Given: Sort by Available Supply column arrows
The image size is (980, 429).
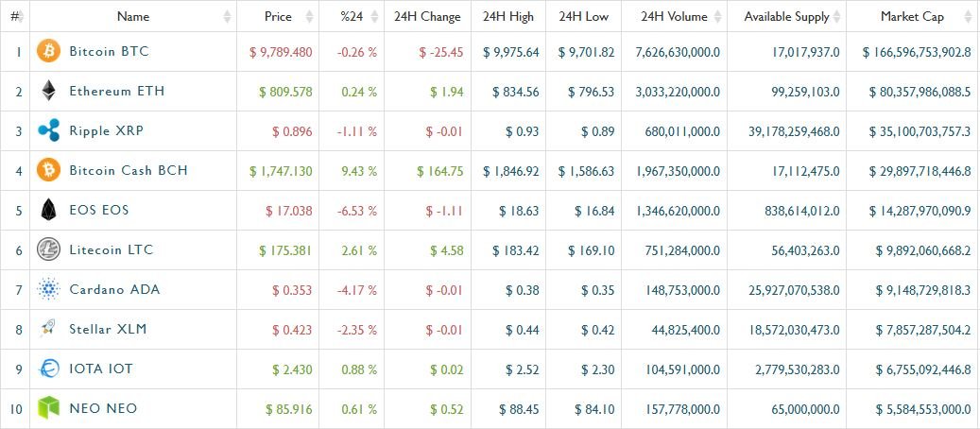Looking at the screenshot, I should click(835, 17).
